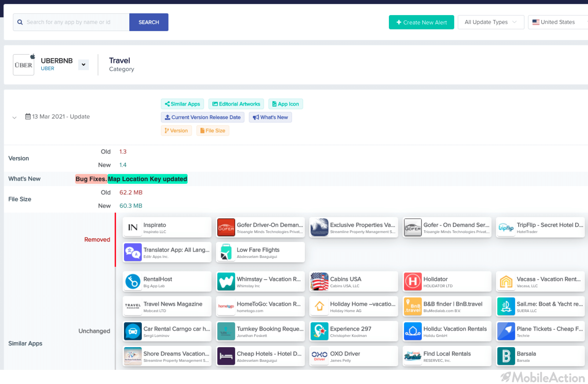The height and width of the screenshot is (384, 588).
Task: Click the SEARCH button
Action: (149, 22)
